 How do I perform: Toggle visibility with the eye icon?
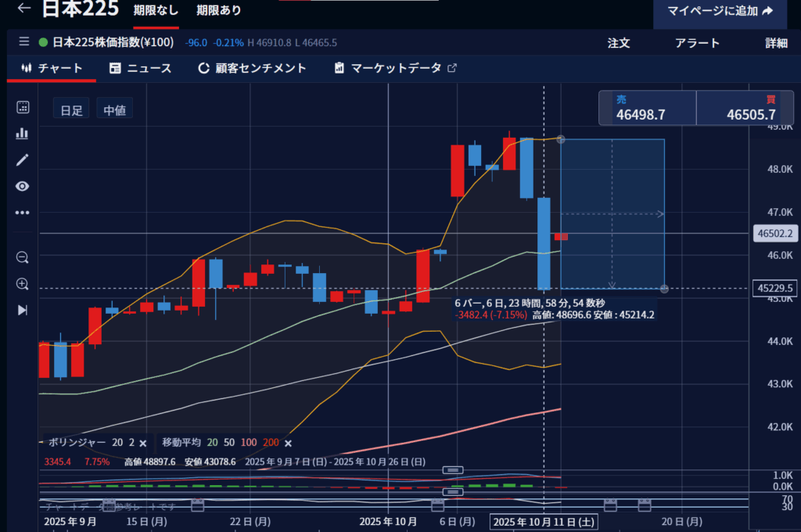[x=23, y=186]
